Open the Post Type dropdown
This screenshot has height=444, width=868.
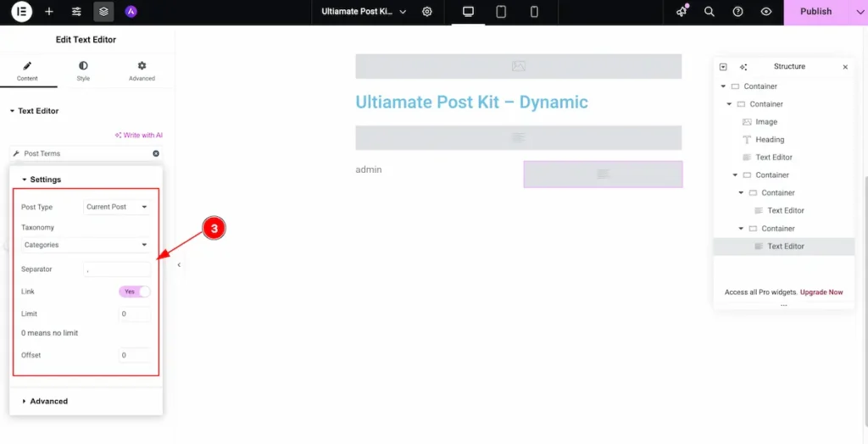coord(117,207)
